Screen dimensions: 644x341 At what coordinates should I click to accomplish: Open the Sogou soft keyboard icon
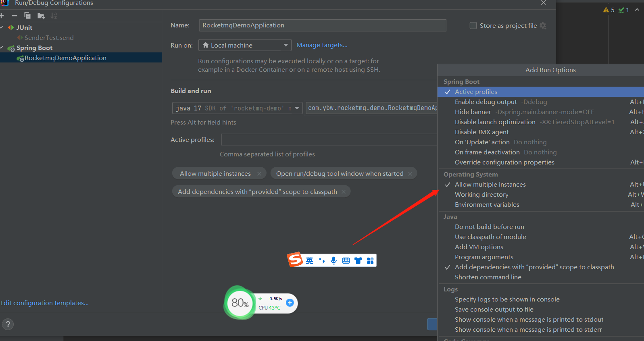346,260
